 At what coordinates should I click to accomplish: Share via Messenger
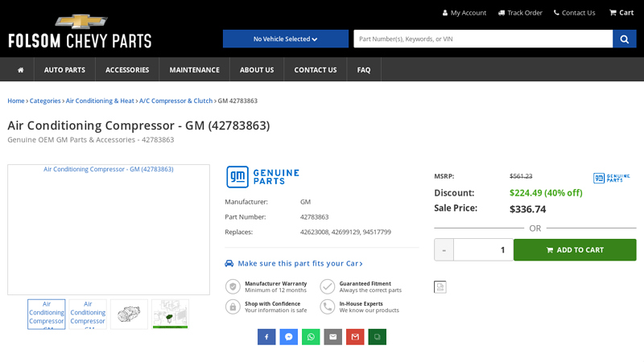289,337
